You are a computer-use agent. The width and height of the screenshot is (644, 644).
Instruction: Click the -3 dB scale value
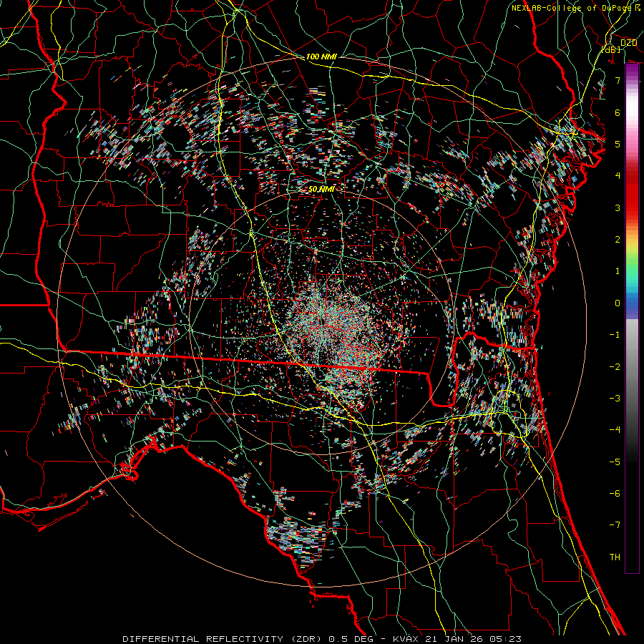[x=615, y=399]
